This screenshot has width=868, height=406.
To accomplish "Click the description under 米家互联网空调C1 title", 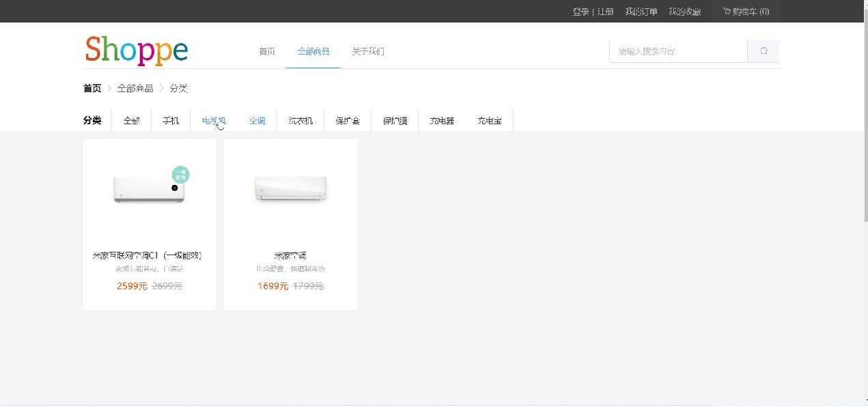I will [150, 269].
